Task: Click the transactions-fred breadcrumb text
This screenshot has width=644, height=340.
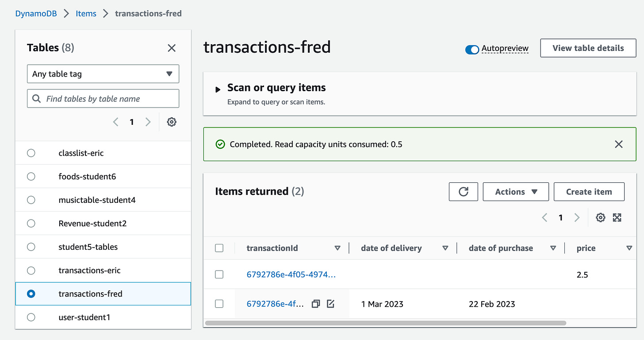Action: [x=148, y=14]
